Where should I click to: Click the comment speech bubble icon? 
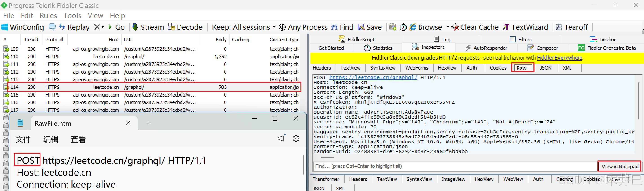click(x=52, y=27)
